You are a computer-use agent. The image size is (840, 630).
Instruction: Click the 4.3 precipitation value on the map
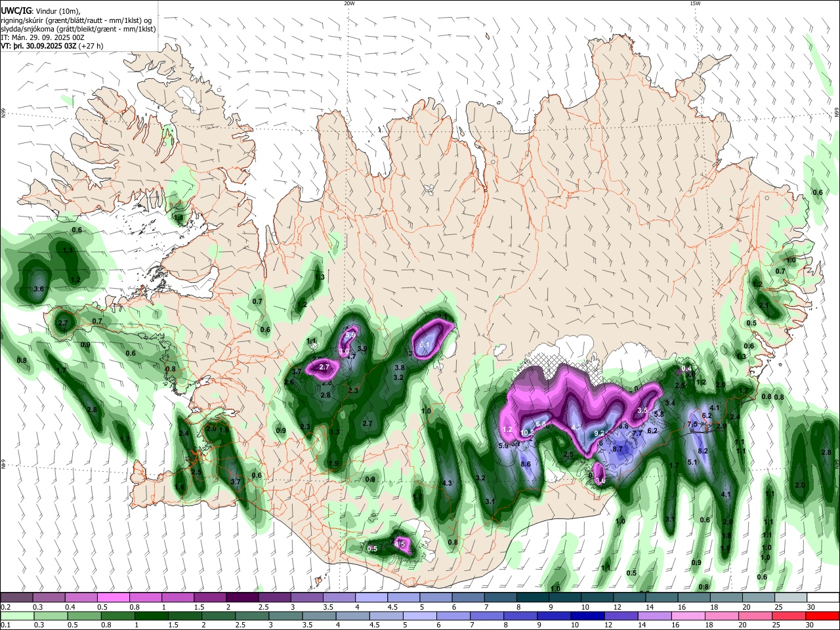pyautogui.click(x=448, y=484)
